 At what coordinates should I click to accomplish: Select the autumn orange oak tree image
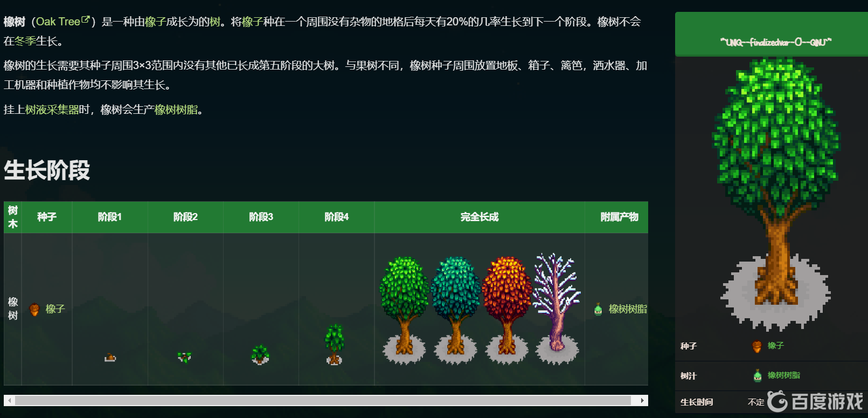[x=506, y=310]
